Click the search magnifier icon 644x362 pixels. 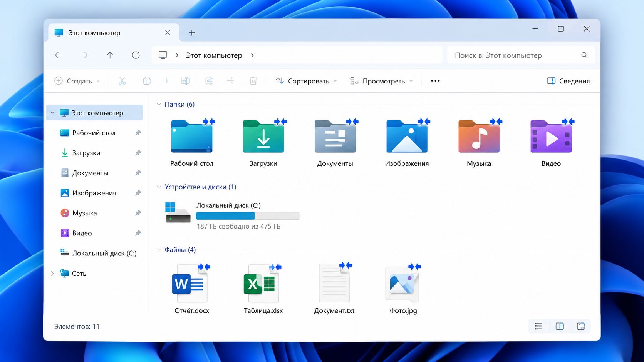coord(584,55)
